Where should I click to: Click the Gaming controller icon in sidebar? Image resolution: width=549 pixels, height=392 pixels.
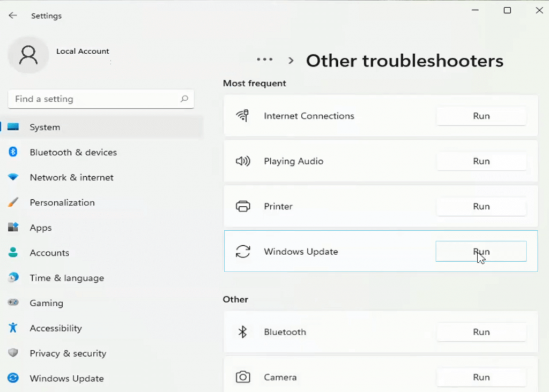(13, 303)
